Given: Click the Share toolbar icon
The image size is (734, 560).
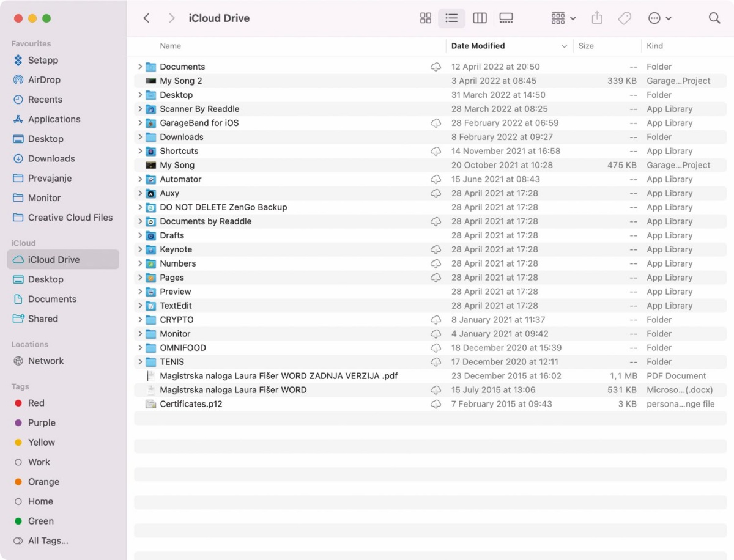Looking at the screenshot, I should pyautogui.click(x=597, y=18).
